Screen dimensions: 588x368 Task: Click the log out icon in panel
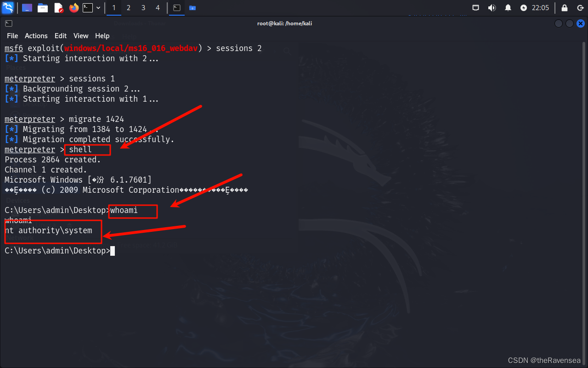580,8
